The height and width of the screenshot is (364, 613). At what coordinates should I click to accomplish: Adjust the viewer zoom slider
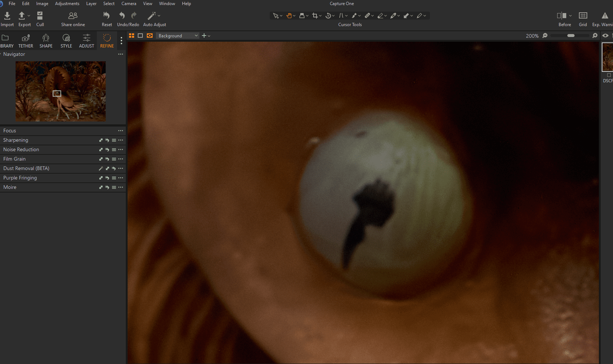(571, 36)
